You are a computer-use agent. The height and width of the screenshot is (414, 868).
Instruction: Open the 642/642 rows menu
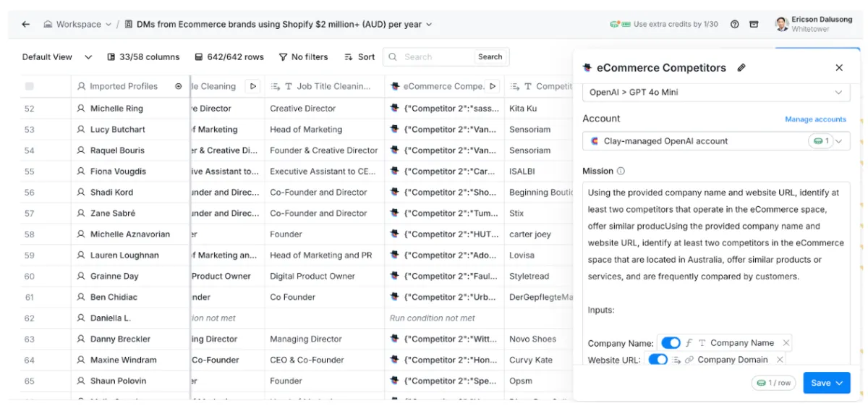click(x=229, y=56)
